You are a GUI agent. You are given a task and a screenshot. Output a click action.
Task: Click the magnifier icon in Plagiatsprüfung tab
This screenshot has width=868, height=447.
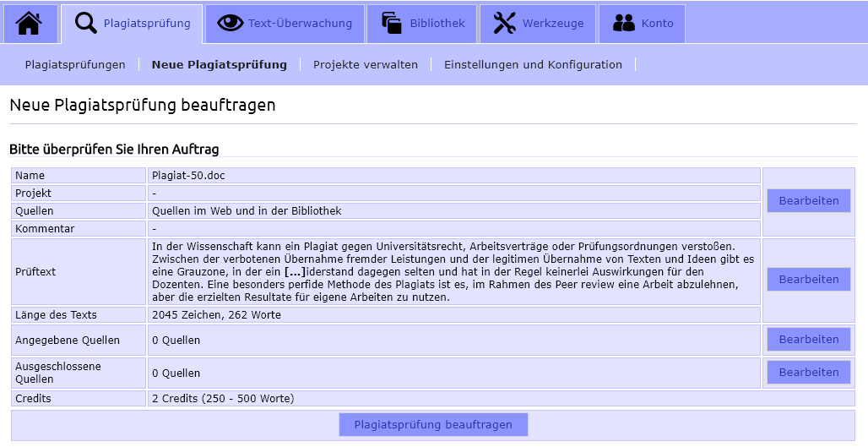pyautogui.click(x=86, y=24)
